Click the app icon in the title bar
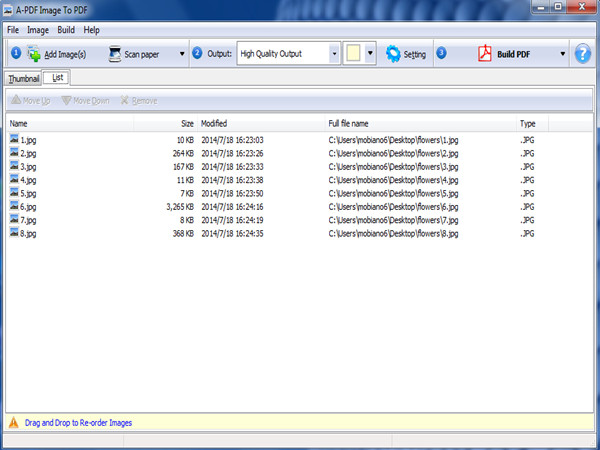Screen dimensions: 600x450 tap(8, 10)
